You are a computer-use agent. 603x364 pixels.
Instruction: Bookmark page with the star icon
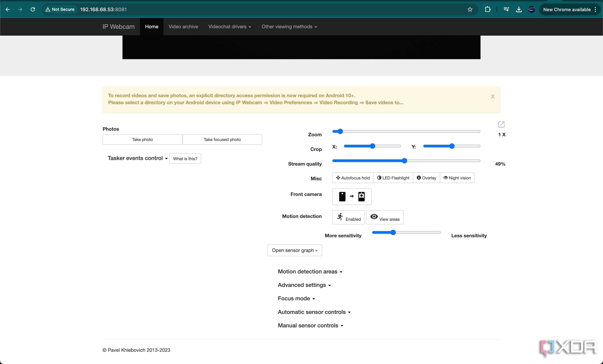[x=470, y=10]
